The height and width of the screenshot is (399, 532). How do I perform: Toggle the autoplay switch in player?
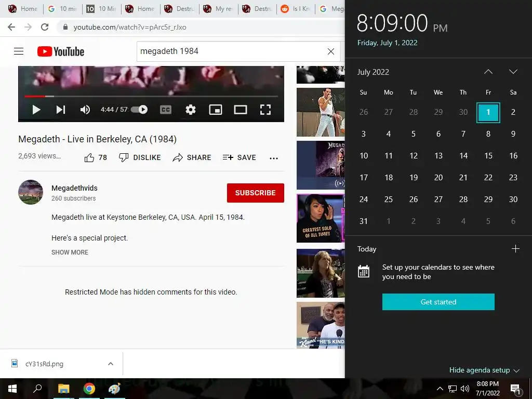pos(139,110)
